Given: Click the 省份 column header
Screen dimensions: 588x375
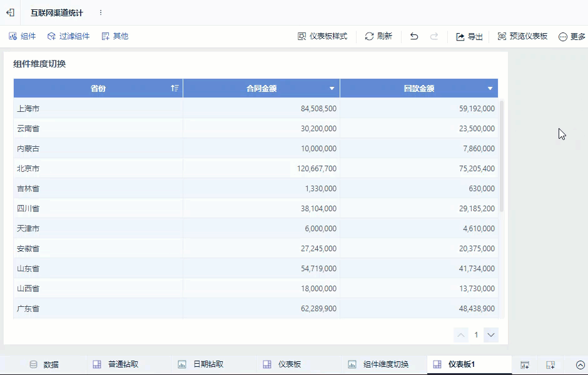Looking at the screenshot, I should click(x=98, y=88).
